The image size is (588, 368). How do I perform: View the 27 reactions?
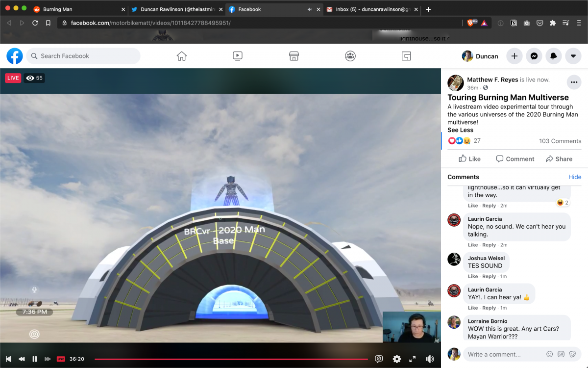point(464,141)
